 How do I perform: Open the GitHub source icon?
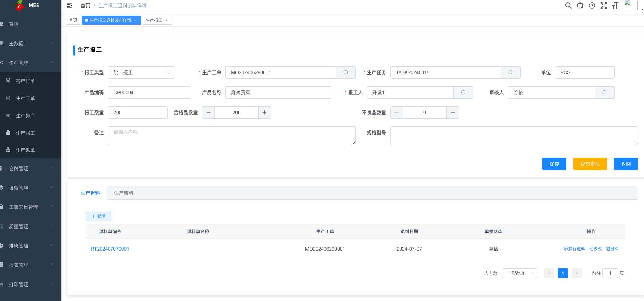point(580,6)
